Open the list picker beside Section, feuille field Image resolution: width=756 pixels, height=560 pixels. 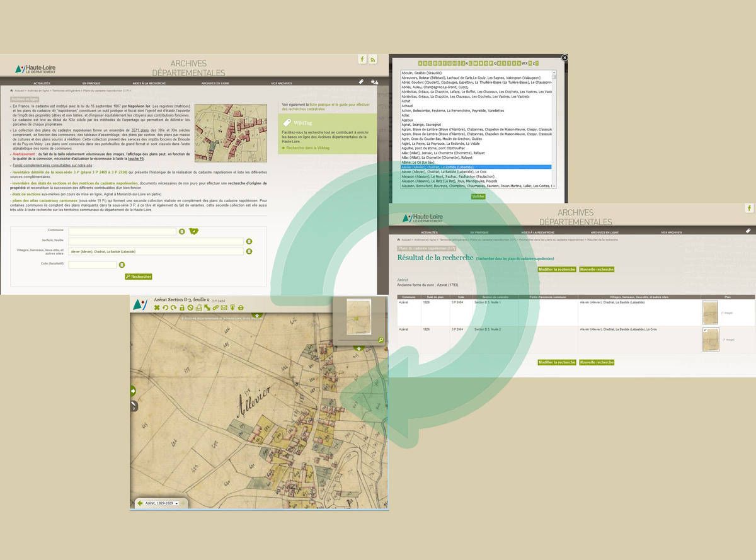point(249,241)
